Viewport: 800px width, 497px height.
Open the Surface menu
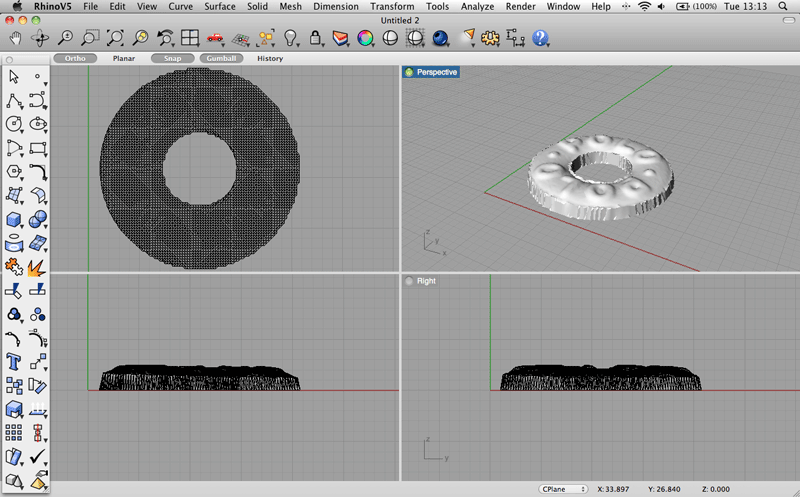pos(220,7)
